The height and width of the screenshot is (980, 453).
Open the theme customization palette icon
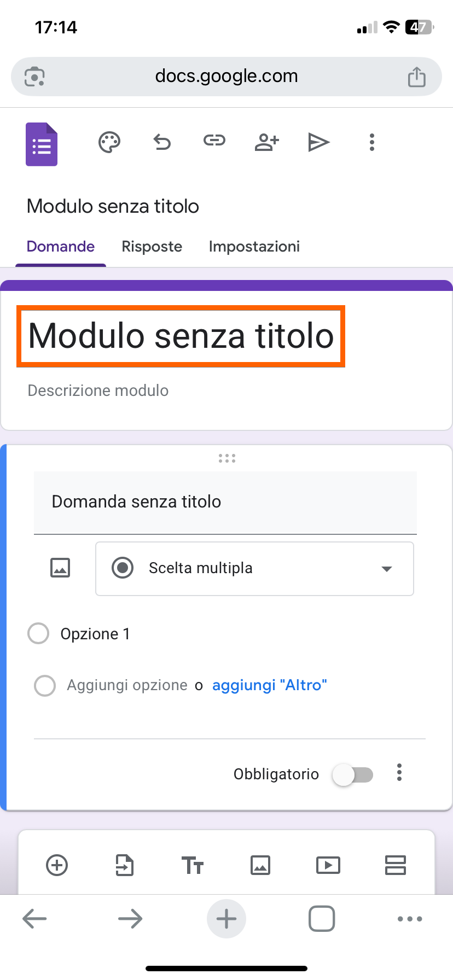tap(109, 143)
